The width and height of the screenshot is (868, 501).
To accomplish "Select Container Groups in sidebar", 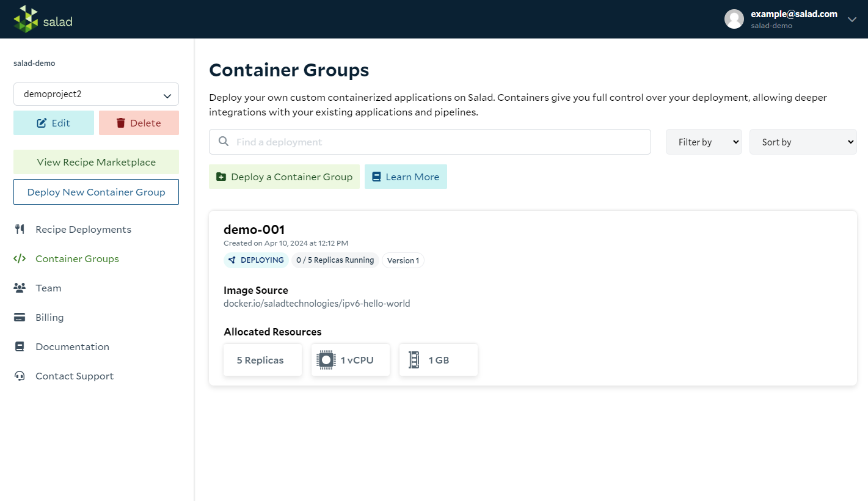I will tap(77, 258).
